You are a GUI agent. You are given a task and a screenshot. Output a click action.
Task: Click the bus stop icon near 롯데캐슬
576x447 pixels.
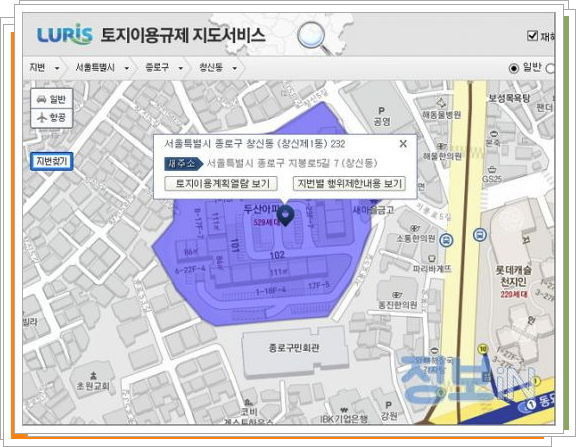coord(480,235)
